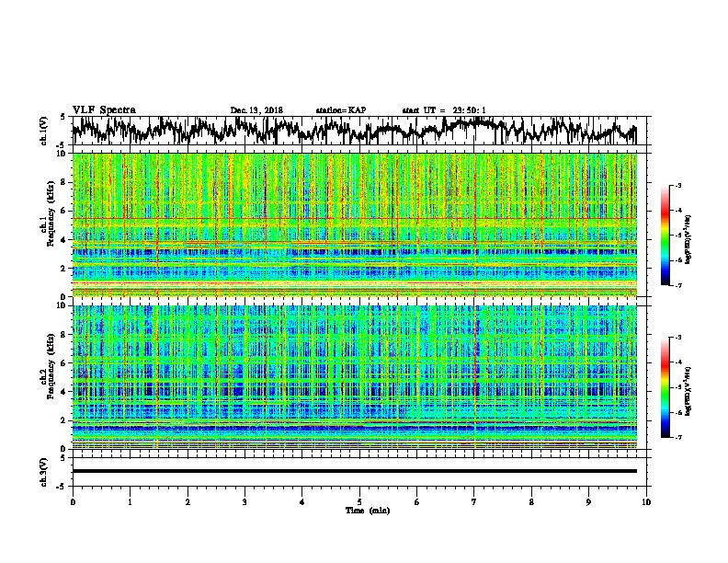Click the "-7" label on ch.2 colorbar
Screen dimensions: 728x563
point(677,437)
